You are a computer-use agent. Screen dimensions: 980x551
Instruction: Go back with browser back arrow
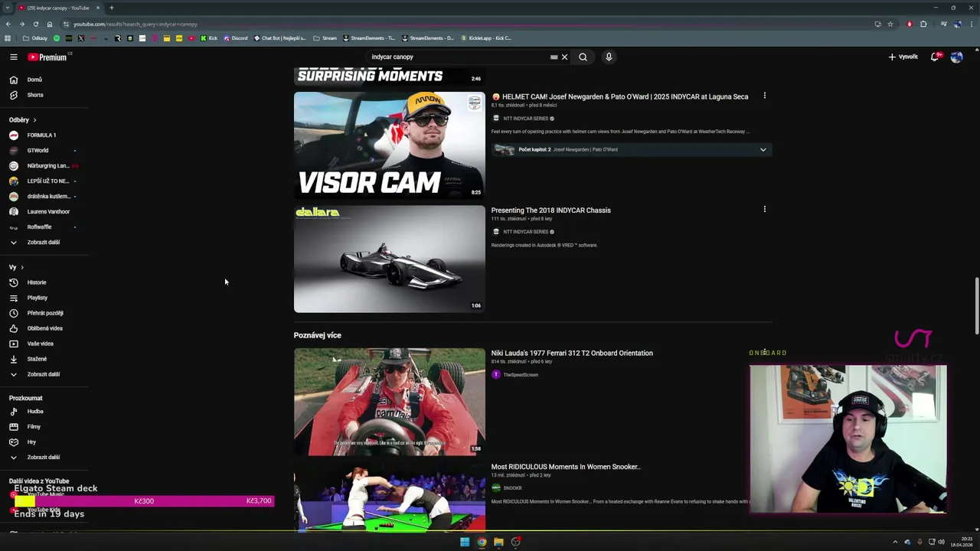tap(8, 24)
